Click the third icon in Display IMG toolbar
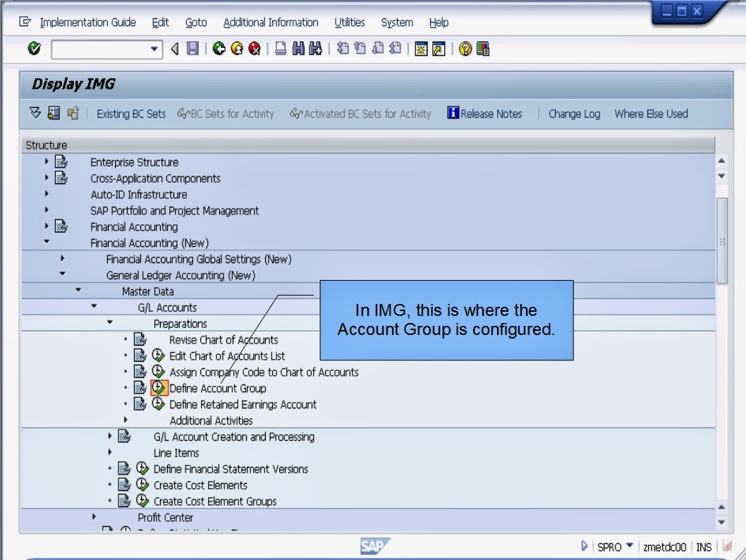This screenshot has width=746, height=560. coord(73,114)
